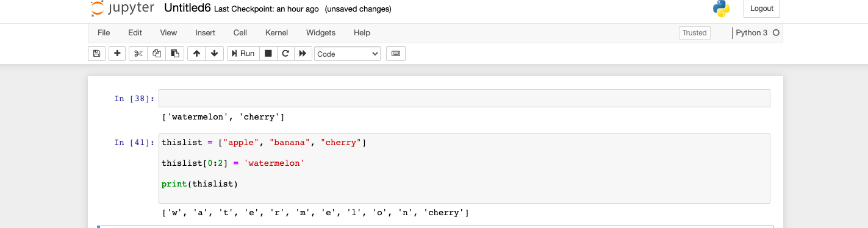Interrupt the kernel with stop icon

268,54
